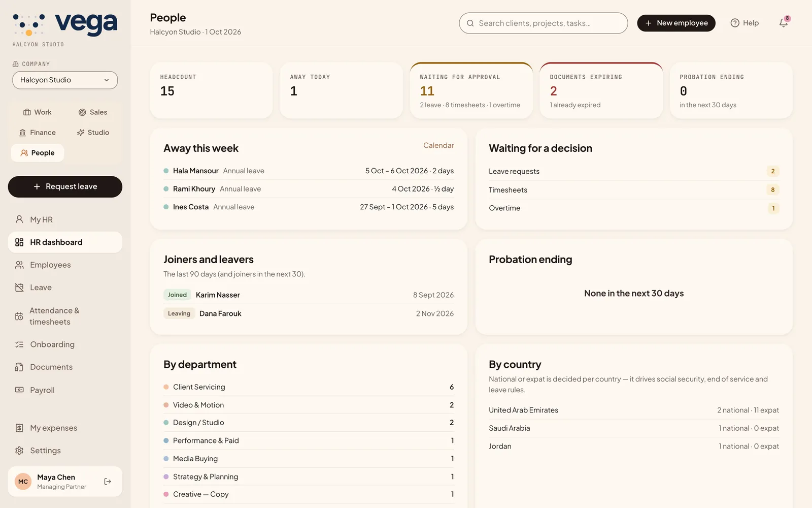Click the Waiting for approval card
The height and width of the screenshot is (508, 812).
pyautogui.click(x=471, y=90)
